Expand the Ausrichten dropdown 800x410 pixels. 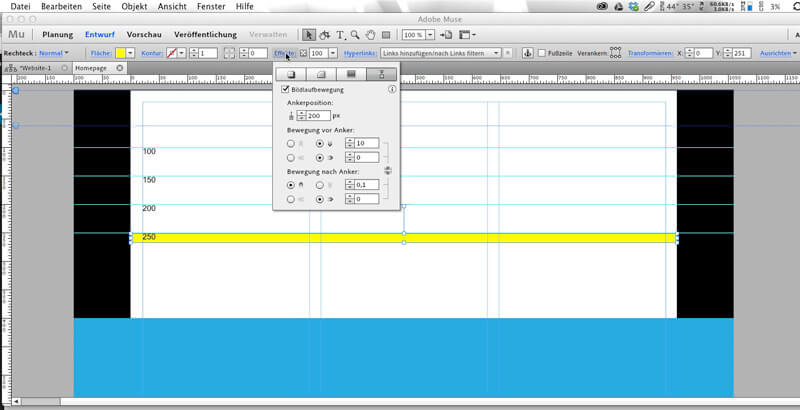click(x=779, y=53)
